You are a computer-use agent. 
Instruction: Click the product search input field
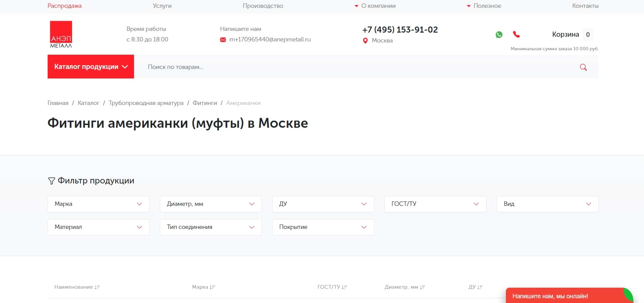coord(357,67)
